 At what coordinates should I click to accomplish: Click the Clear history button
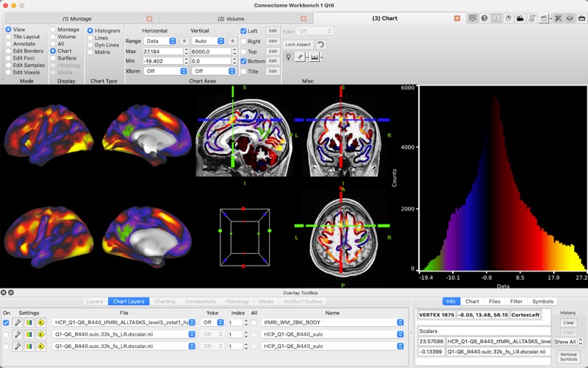[x=568, y=322]
